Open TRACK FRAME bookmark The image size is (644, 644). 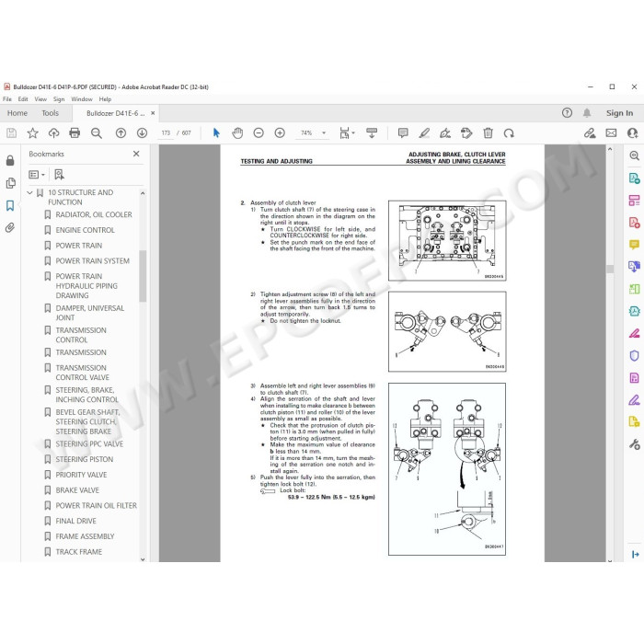click(78, 552)
